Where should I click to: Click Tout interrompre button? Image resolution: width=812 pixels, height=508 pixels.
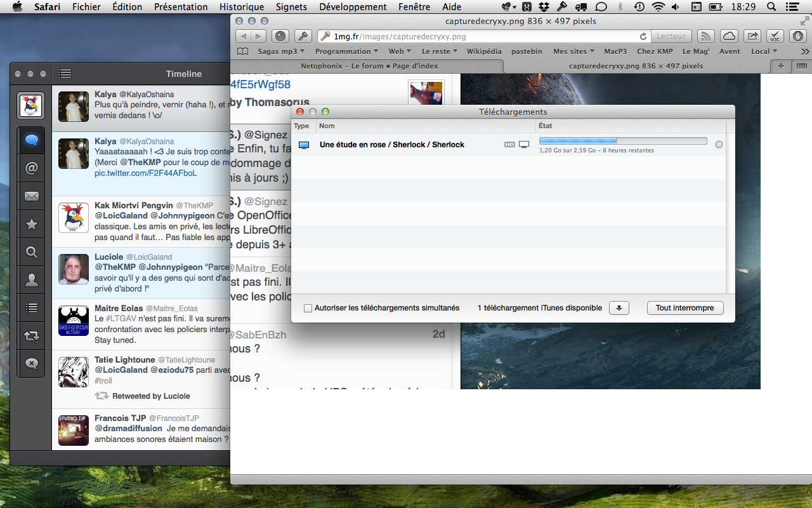click(x=684, y=308)
